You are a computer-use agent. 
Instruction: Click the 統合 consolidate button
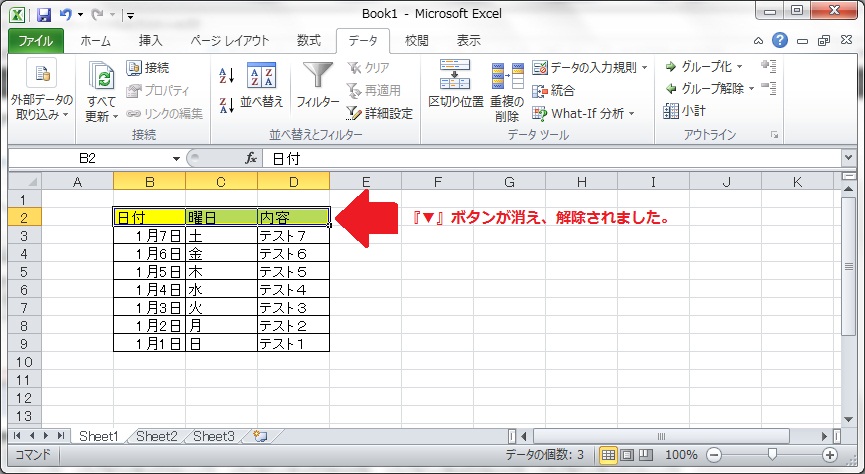(x=555, y=90)
